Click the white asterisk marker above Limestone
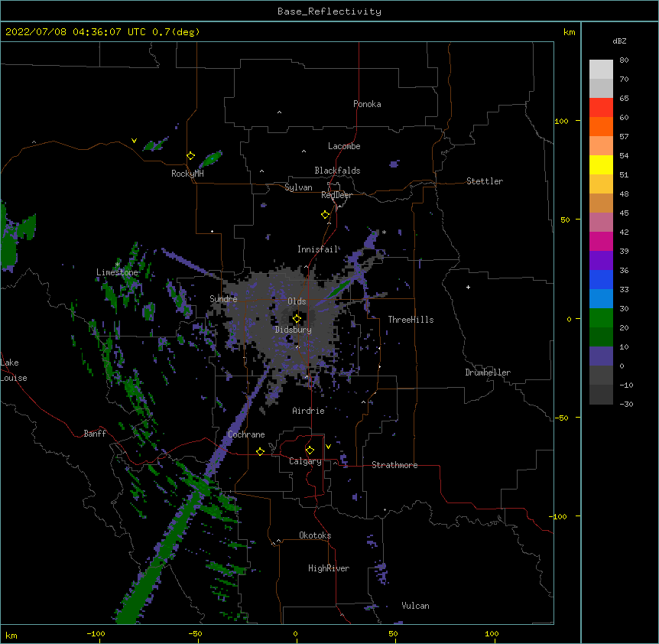 pyautogui.click(x=117, y=265)
